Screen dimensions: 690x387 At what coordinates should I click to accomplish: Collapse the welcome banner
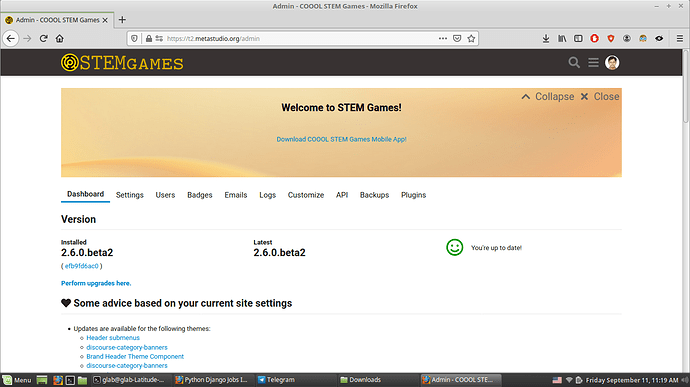coord(548,96)
